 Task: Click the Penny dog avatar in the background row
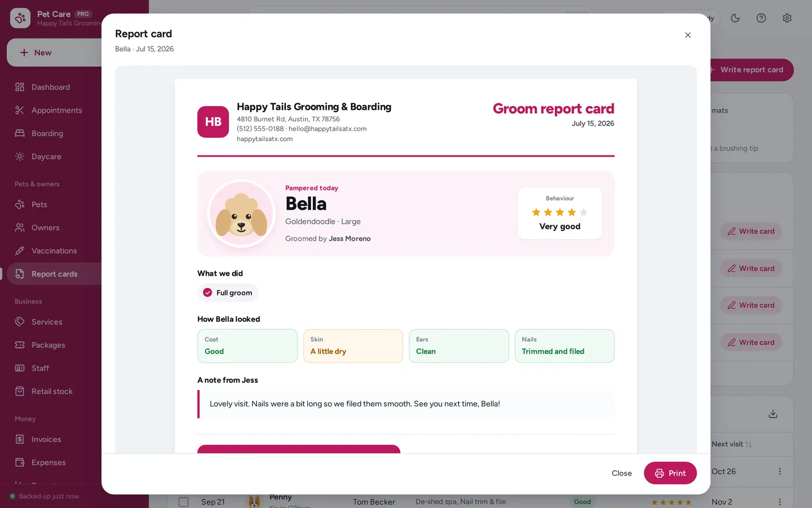254,501
